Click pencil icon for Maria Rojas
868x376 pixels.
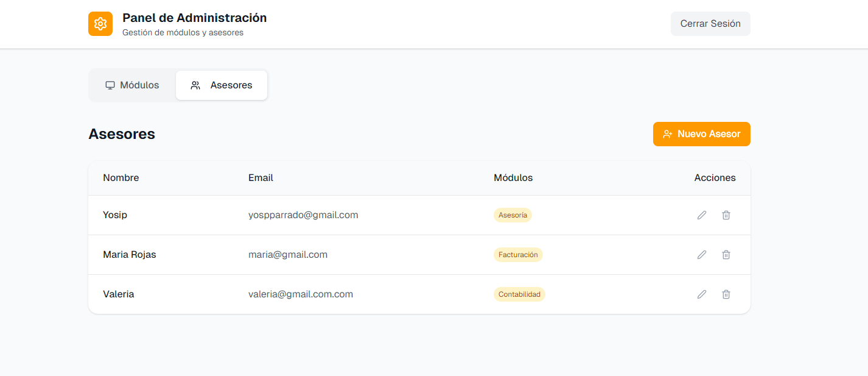pyautogui.click(x=702, y=255)
